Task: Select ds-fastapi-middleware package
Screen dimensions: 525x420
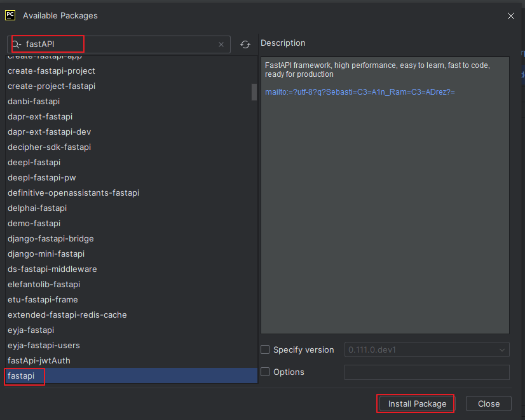Action: (x=132, y=269)
